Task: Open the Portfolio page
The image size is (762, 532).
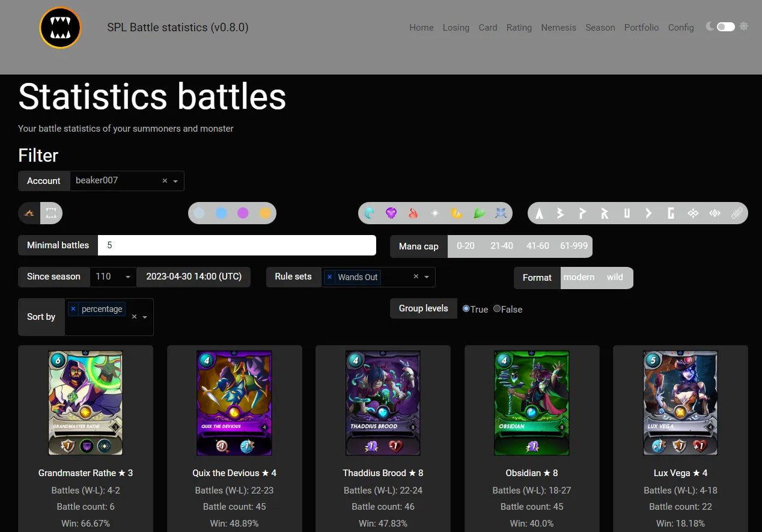Action: 641,28
